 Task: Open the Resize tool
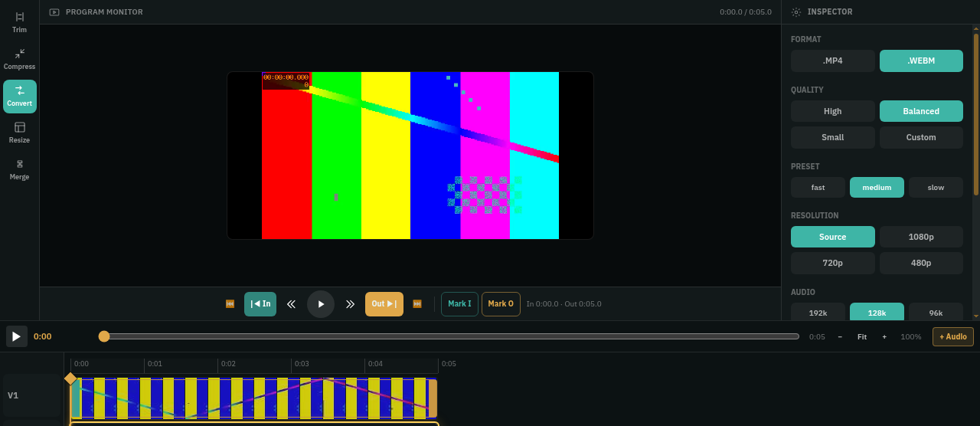point(19,133)
